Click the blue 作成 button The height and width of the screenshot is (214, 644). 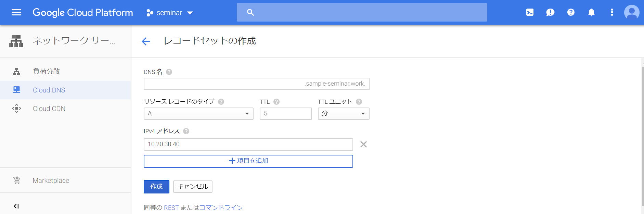click(x=156, y=187)
